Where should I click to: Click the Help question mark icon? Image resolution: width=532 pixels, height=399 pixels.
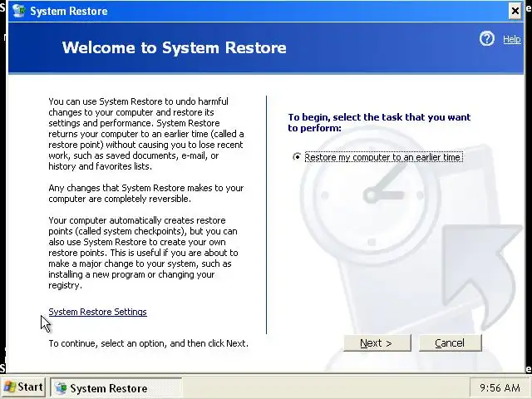pos(487,39)
